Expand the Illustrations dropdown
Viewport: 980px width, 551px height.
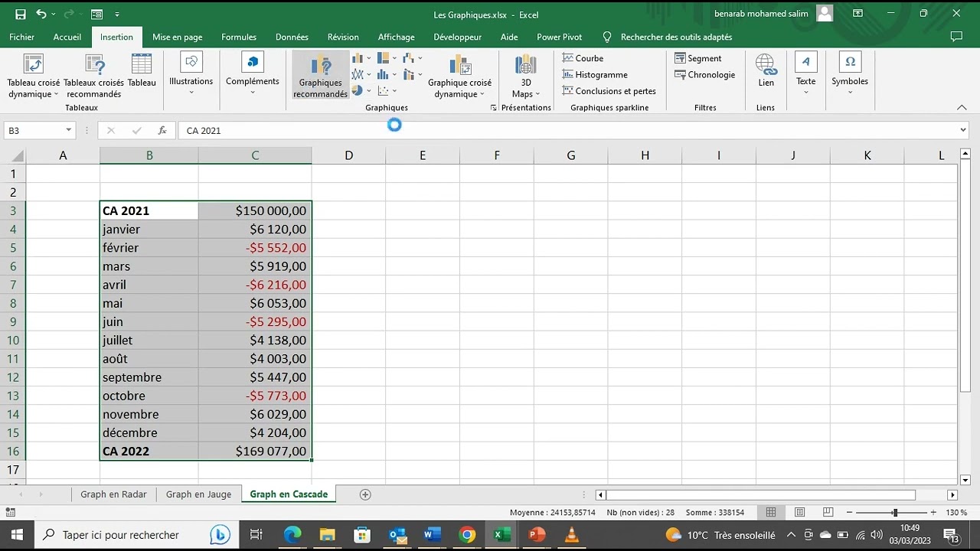pyautogui.click(x=191, y=75)
